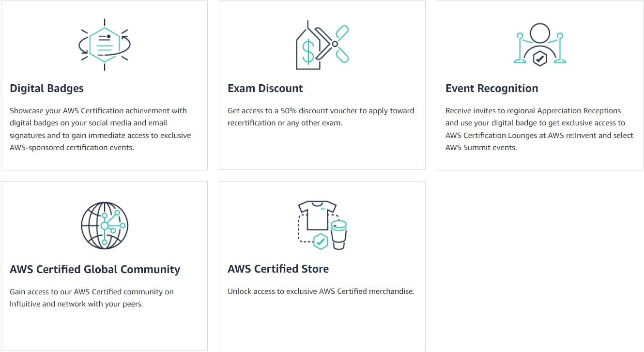Open the Event Recognition heading
The image size is (644, 352).
(492, 88)
